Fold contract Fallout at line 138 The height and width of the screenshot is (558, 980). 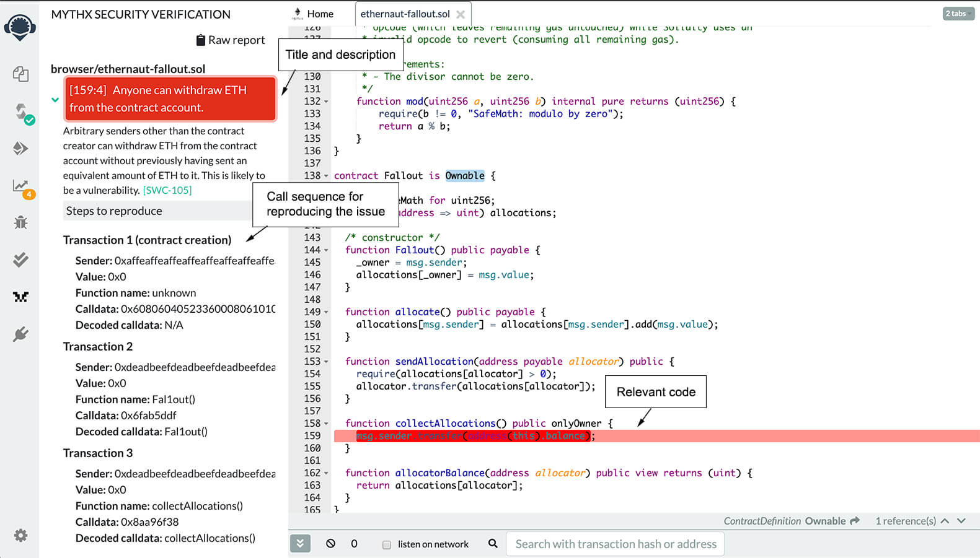tap(326, 176)
